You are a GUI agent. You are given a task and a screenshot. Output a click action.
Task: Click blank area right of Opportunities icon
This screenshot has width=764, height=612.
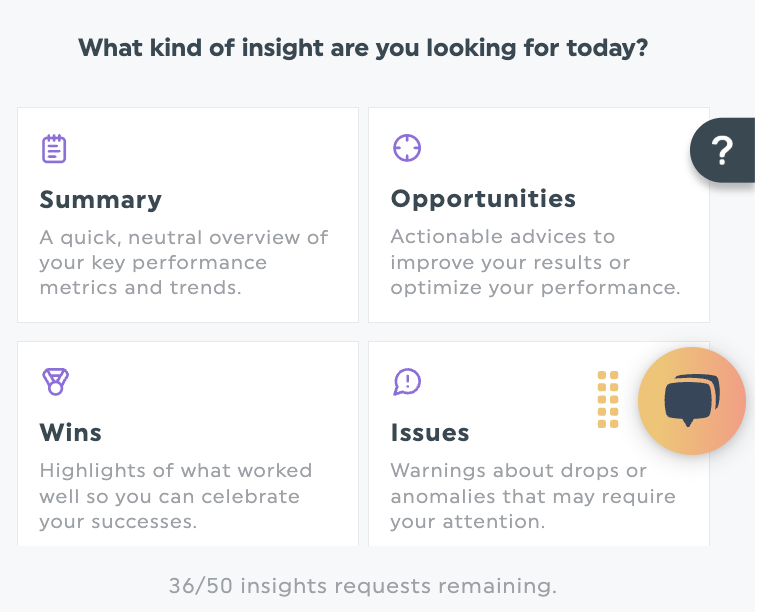(540, 148)
